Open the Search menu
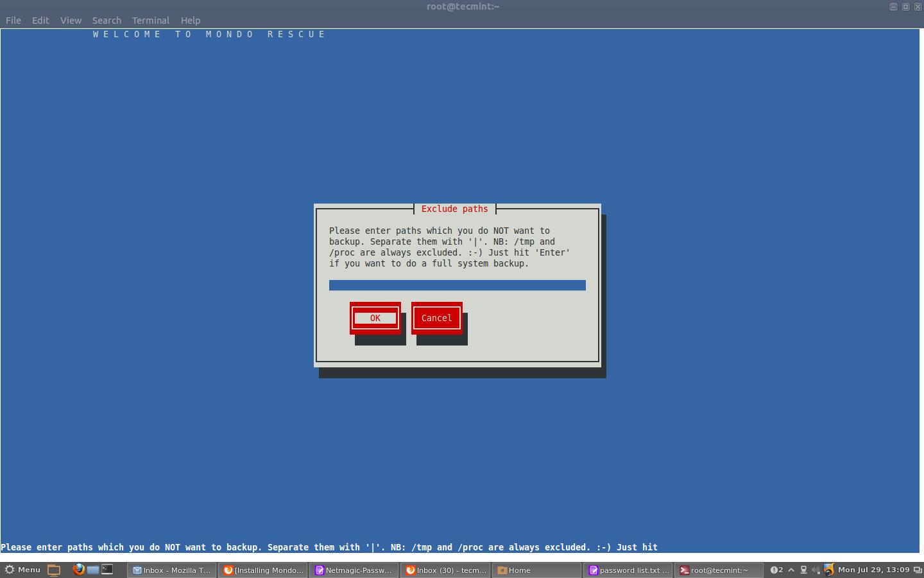The height and width of the screenshot is (578, 924). tap(107, 21)
